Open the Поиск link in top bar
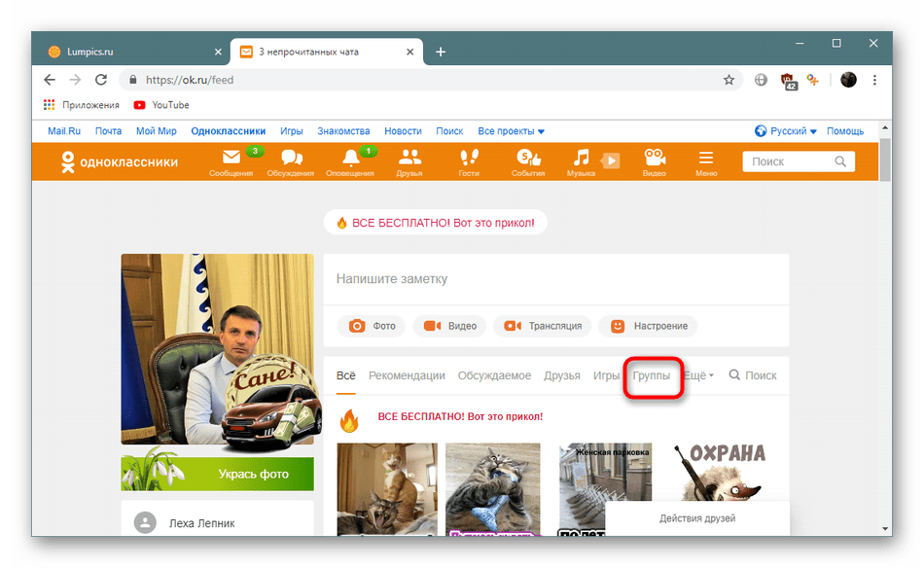 click(449, 130)
